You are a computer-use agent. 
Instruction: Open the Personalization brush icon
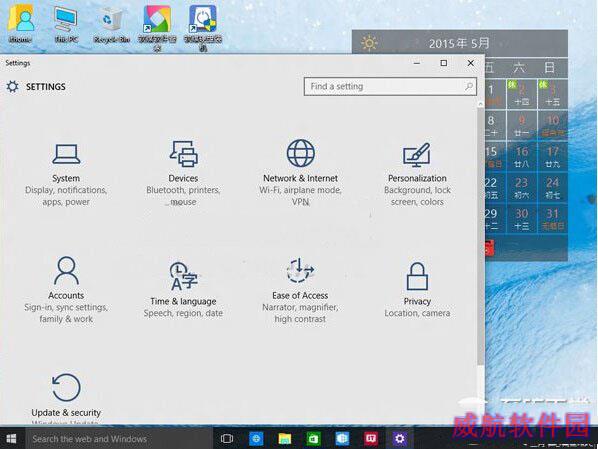point(417,154)
